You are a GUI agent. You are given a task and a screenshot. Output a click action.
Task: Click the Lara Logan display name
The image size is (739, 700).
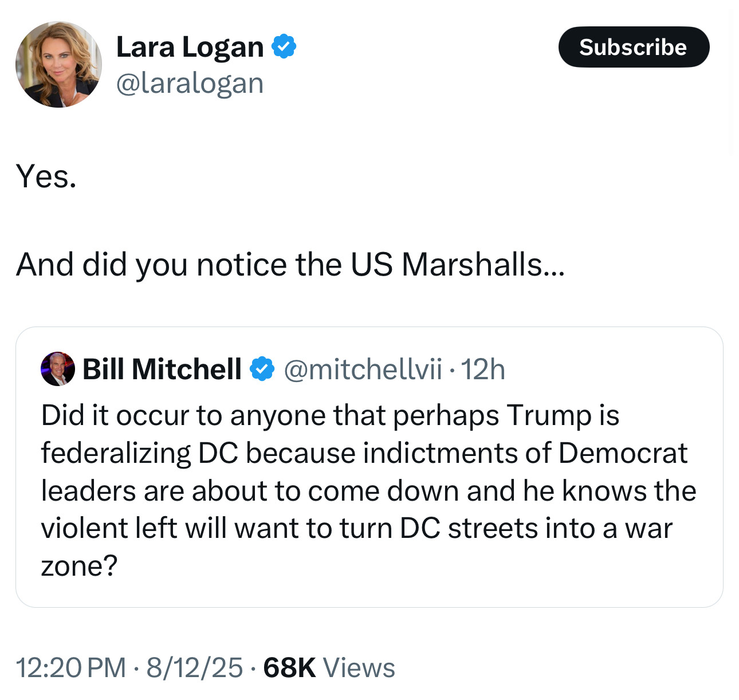point(190,47)
